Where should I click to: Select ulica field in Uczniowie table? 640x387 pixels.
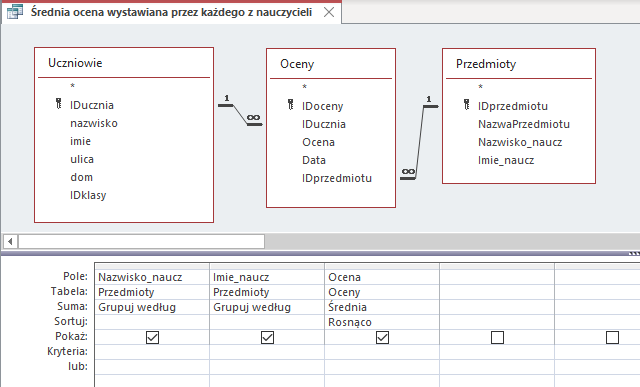[82, 159]
